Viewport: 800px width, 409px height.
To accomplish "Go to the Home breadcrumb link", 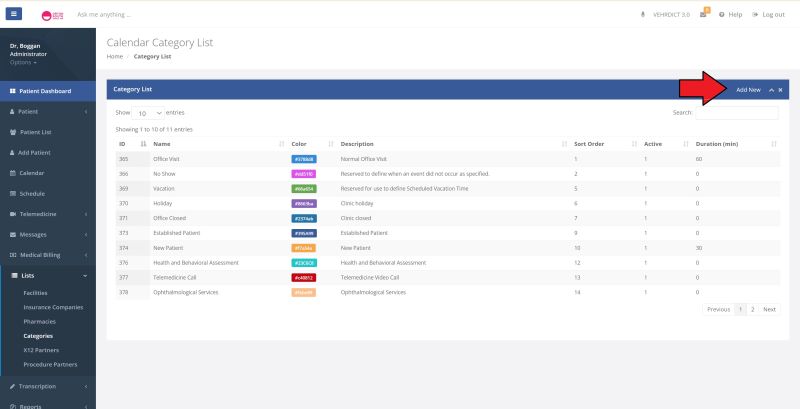I will (x=115, y=56).
